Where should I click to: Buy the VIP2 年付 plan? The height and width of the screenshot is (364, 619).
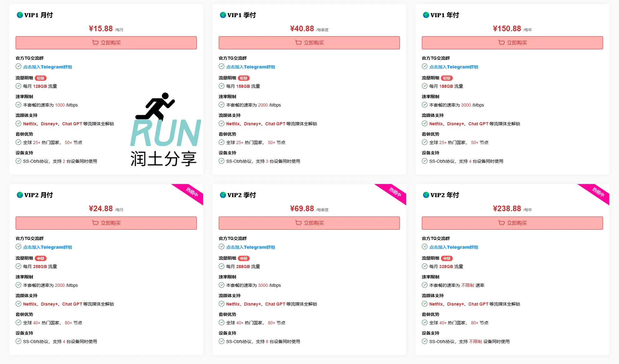point(512,223)
